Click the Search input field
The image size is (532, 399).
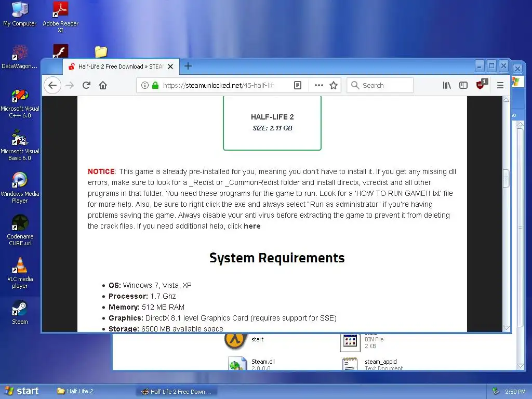[380, 85]
